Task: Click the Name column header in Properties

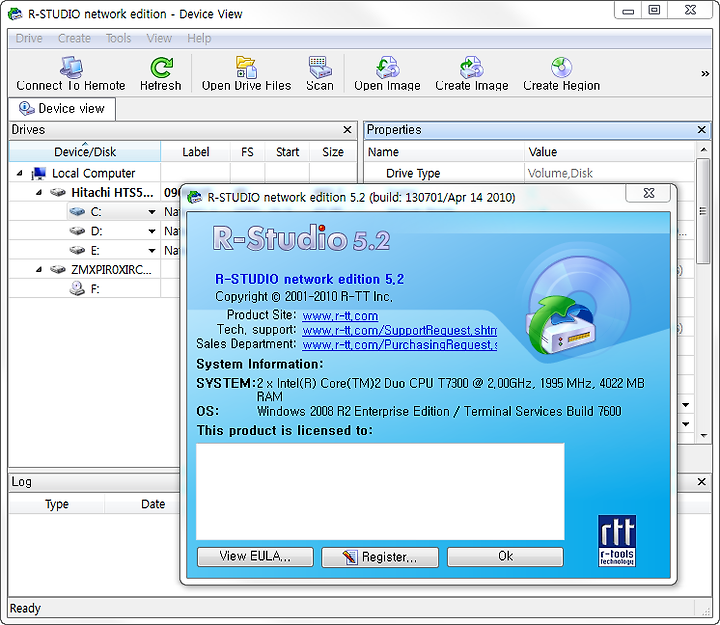Action: click(x=444, y=152)
